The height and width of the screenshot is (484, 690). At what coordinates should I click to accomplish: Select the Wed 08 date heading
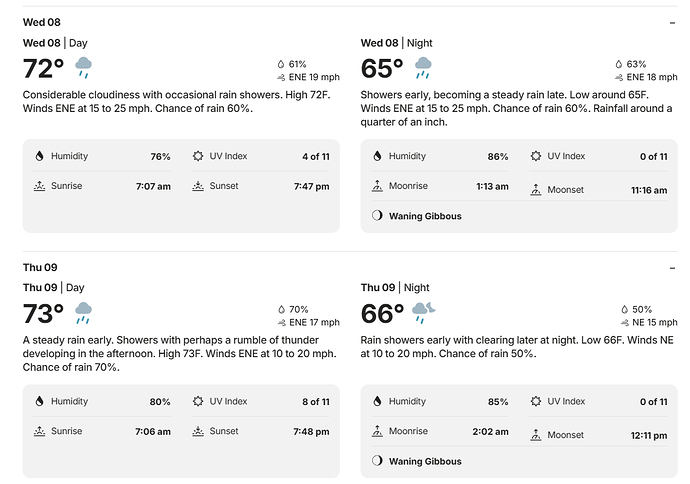coord(41,22)
